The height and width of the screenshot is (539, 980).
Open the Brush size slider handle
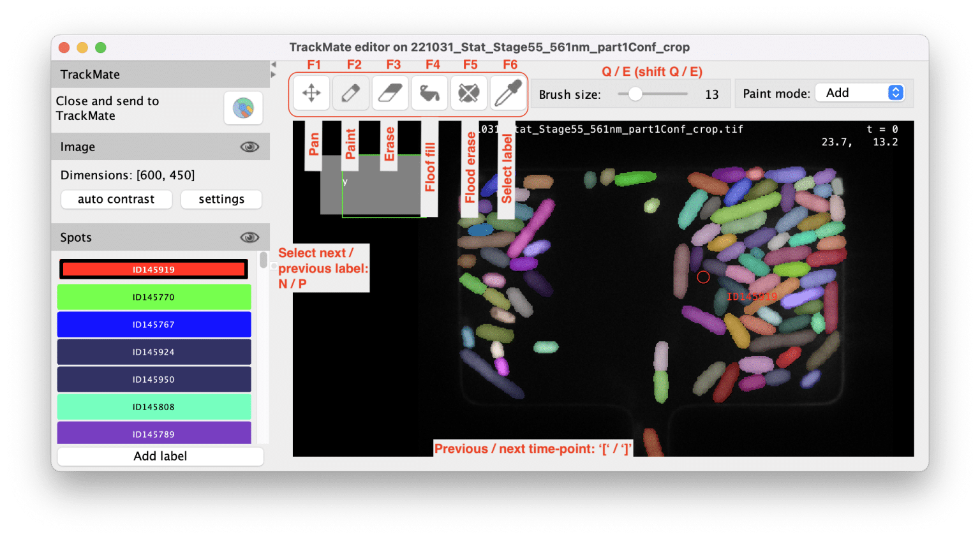click(635, 93)
